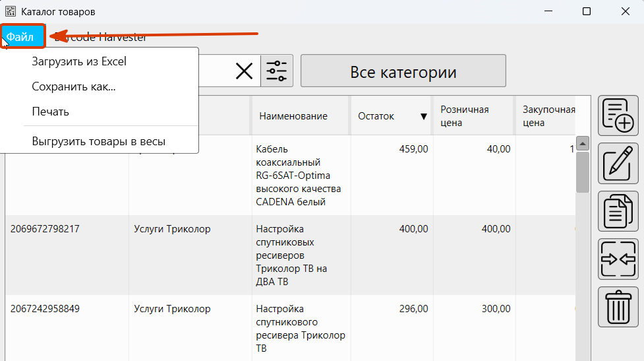Image resolution: width=644 pixels, height=361 pixels.
Task: Click add new product icon
Action: (618, 115)
